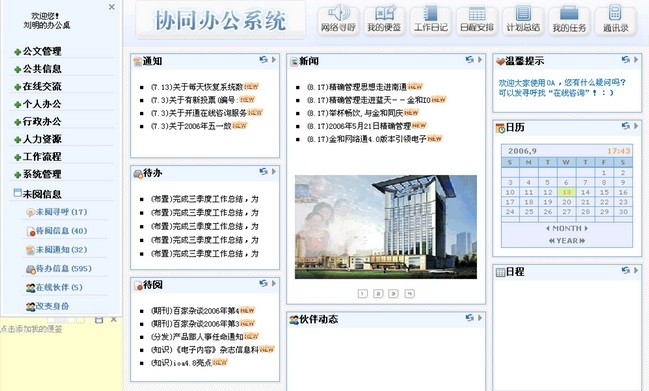Expand 行政办公 menu
649x391 pixels.
point(38,122)
